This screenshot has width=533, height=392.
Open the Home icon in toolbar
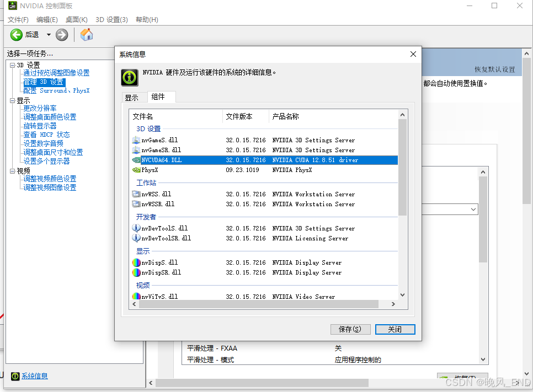[x=86, y=34]
